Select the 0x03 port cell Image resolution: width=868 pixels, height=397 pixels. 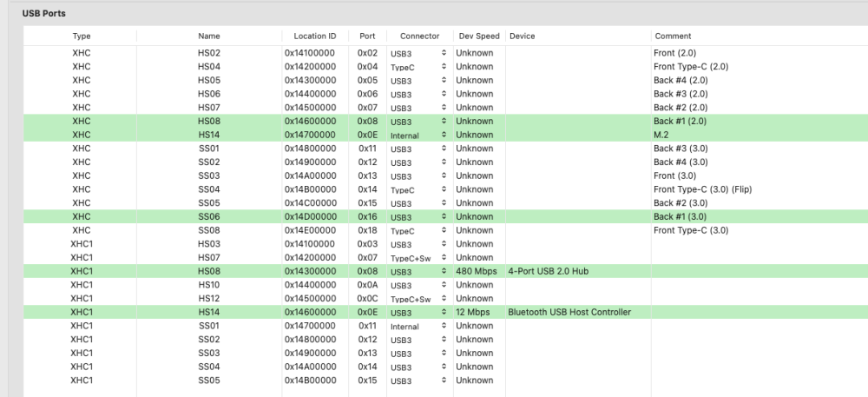(x=367, y=243)
